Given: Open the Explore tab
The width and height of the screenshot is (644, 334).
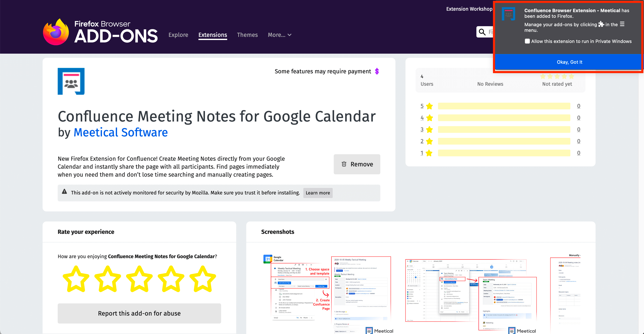Looking at the screenshot, I should pos(178,35).
